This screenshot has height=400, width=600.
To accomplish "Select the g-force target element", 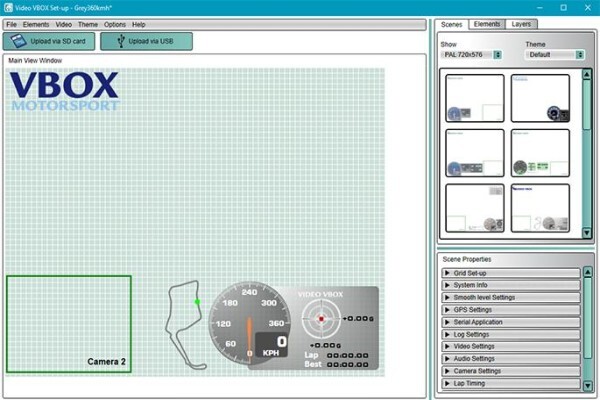I will tap(321, 318).
